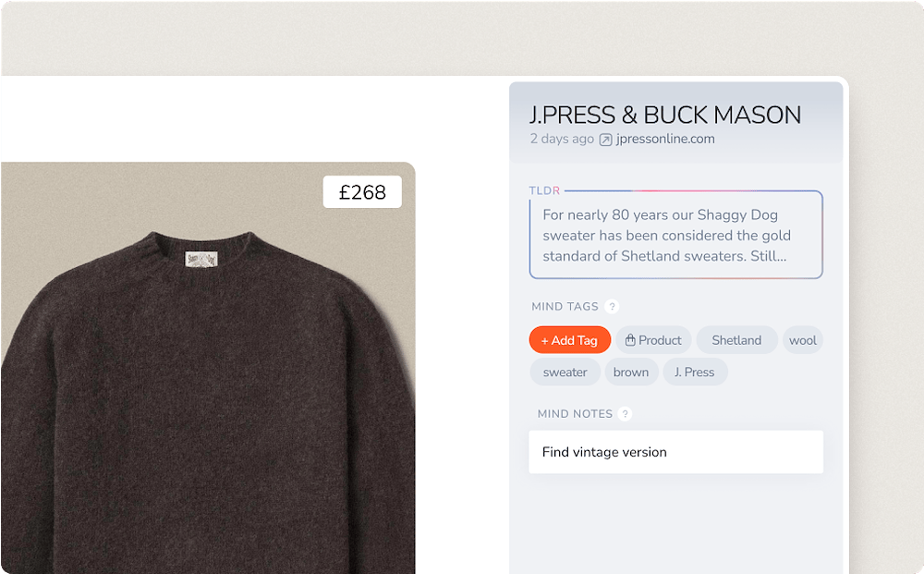Click the Mind Notes field reading Find vintage version
Viewport: 924px width, 574px height.
[675, 452]
